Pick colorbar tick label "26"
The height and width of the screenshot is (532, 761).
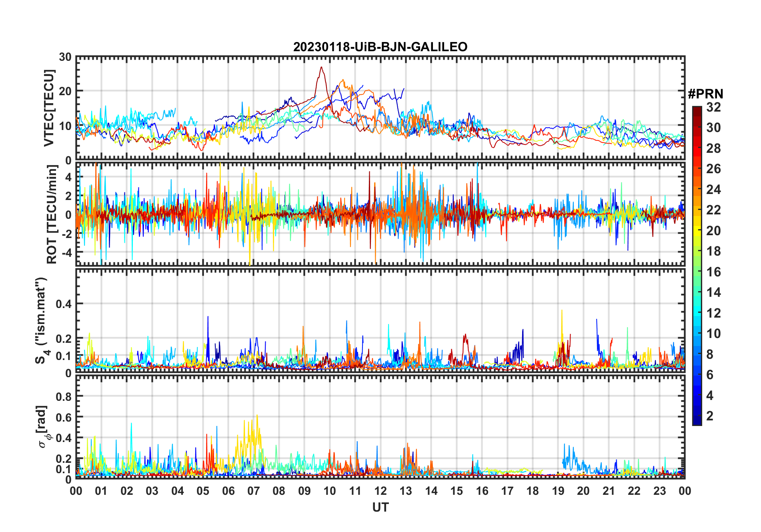coord(713,169)
